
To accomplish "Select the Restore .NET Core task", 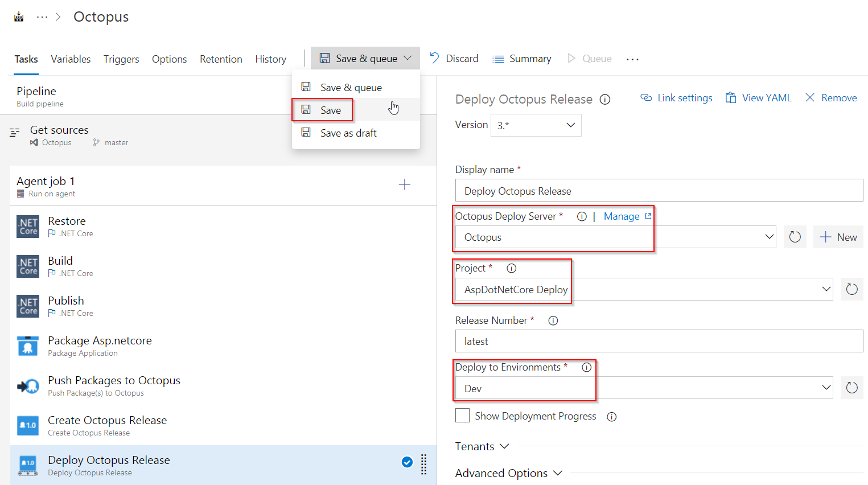I will pyautogui.click(x=223, y=227).
